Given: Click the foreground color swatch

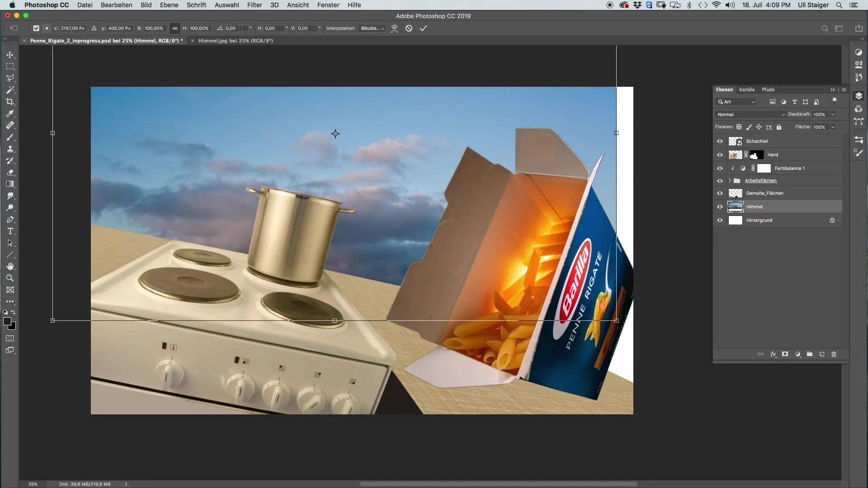Looking at the screenshot, I should tap(7, 321).
